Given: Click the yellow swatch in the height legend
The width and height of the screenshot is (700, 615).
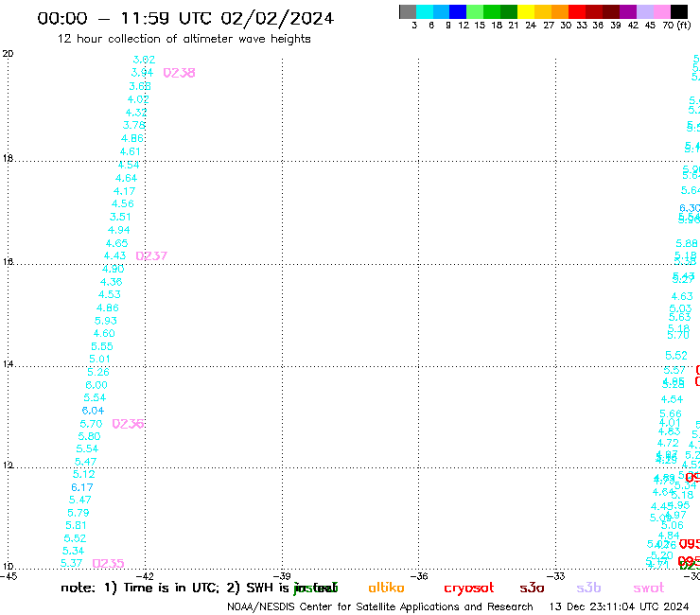Looking at the screenshot, I should tap(526, 11).
